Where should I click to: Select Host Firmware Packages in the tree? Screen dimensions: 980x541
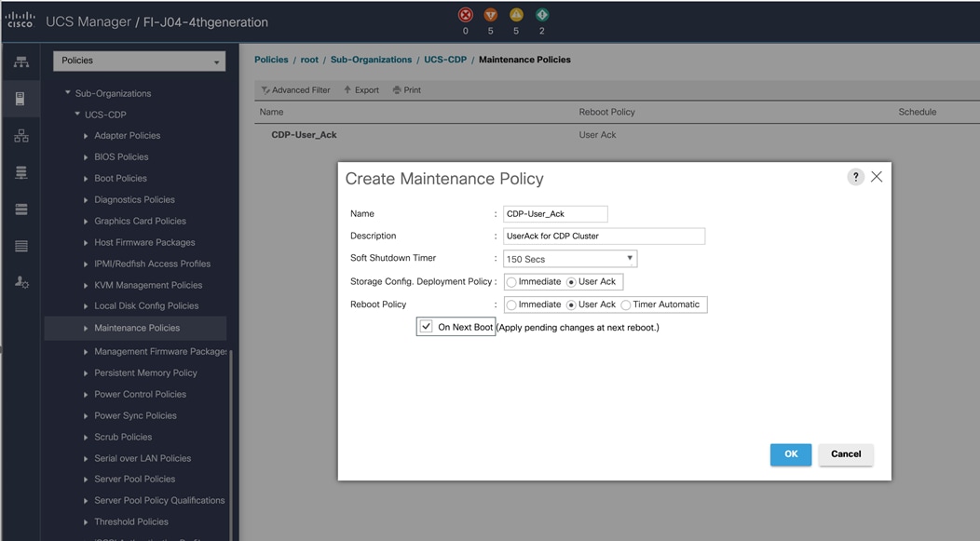click(144, 242)
